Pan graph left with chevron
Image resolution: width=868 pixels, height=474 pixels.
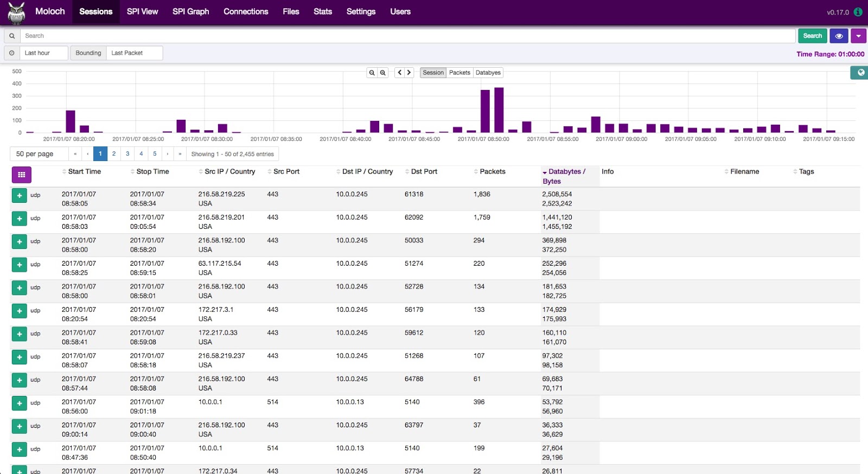(x=400, y=73)
